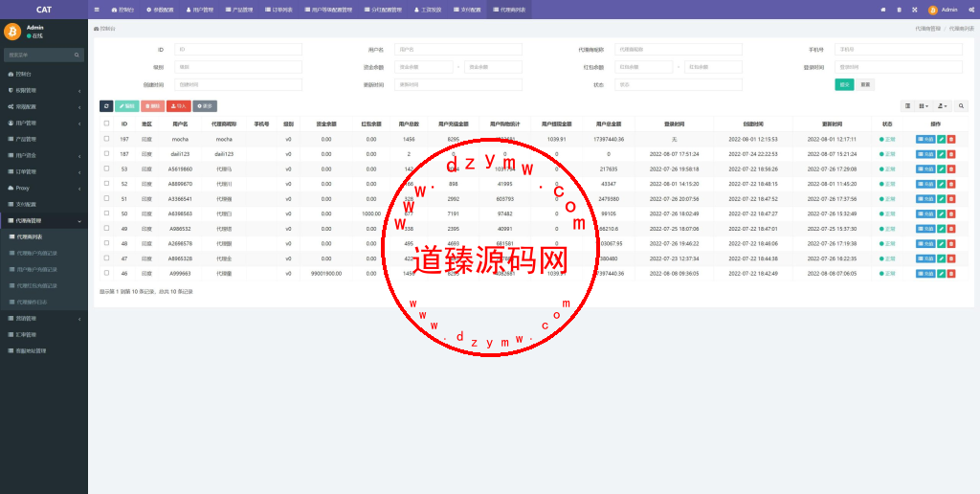
Task: Click the red 导入 import button
Action: [179, 106]
